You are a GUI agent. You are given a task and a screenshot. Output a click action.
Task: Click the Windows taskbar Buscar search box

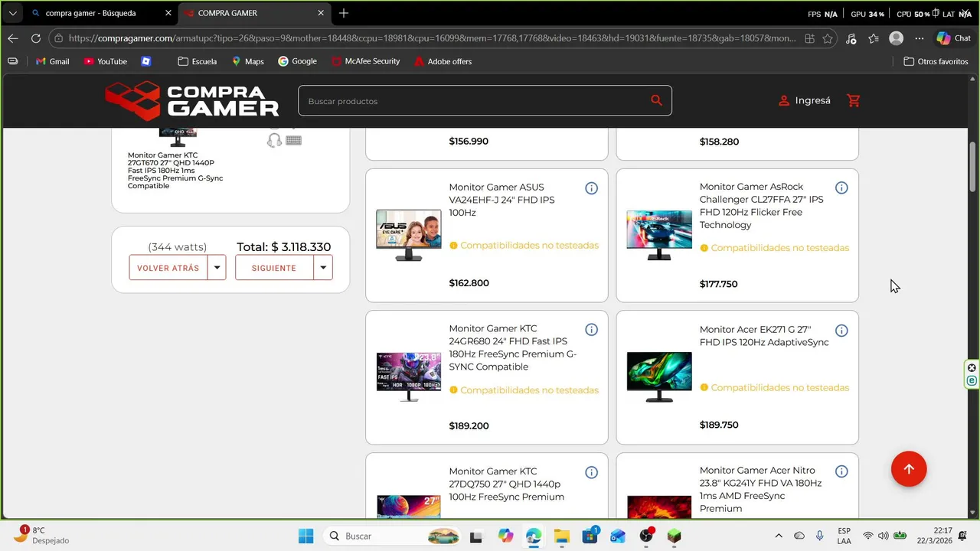click(394, 536)
